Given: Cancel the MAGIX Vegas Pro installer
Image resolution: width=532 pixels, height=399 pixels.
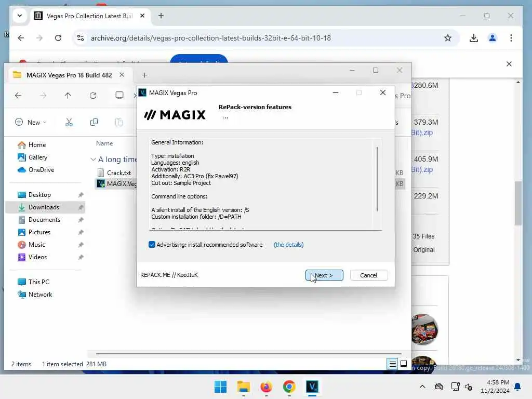Looking at the screenshot, I should tap(368, 275).
